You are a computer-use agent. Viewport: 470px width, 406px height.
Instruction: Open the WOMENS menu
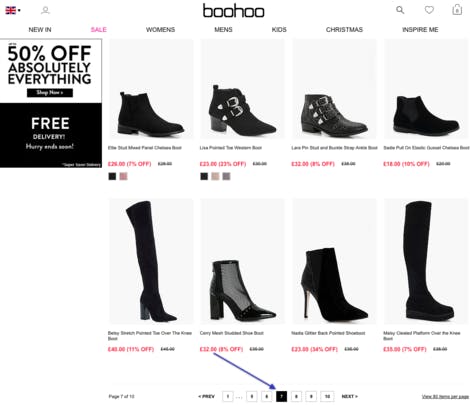coord(160,30)
